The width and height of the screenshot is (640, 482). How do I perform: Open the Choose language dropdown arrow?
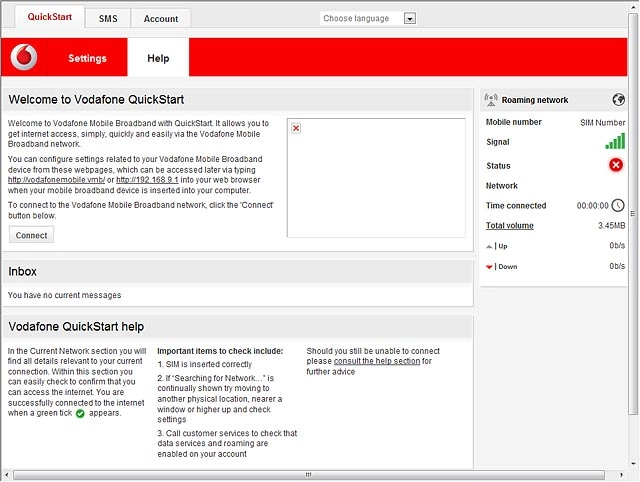coord(410,18)
